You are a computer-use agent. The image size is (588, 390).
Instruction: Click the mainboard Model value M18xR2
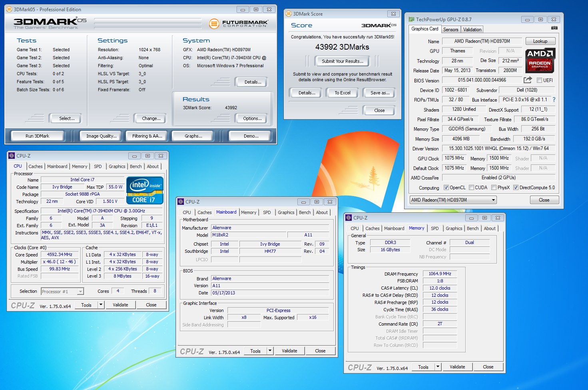coord(248,235)
